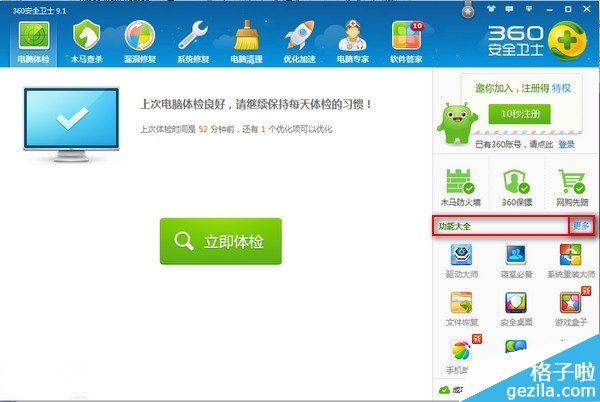Click the feedback speech-bubble icon in title bar

(x=509, y=9)
